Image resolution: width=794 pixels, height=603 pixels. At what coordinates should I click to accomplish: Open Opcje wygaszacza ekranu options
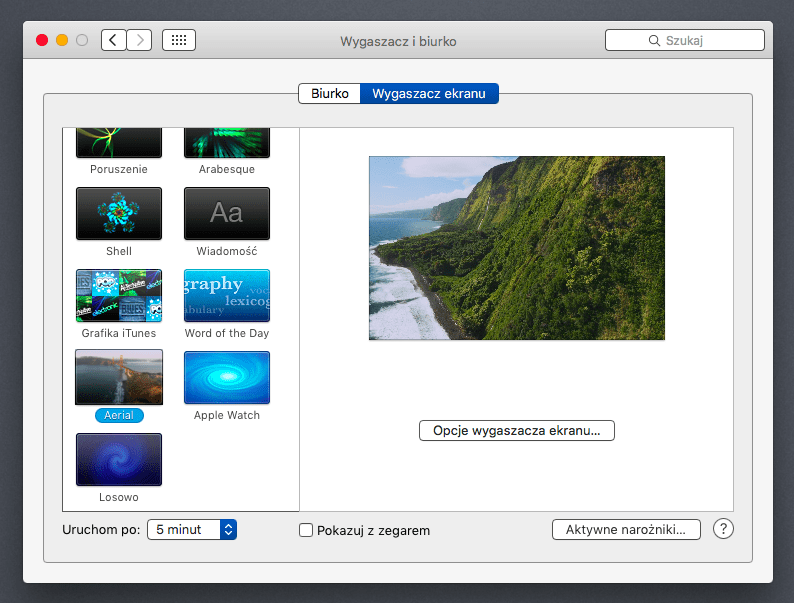tap(516, 430)
